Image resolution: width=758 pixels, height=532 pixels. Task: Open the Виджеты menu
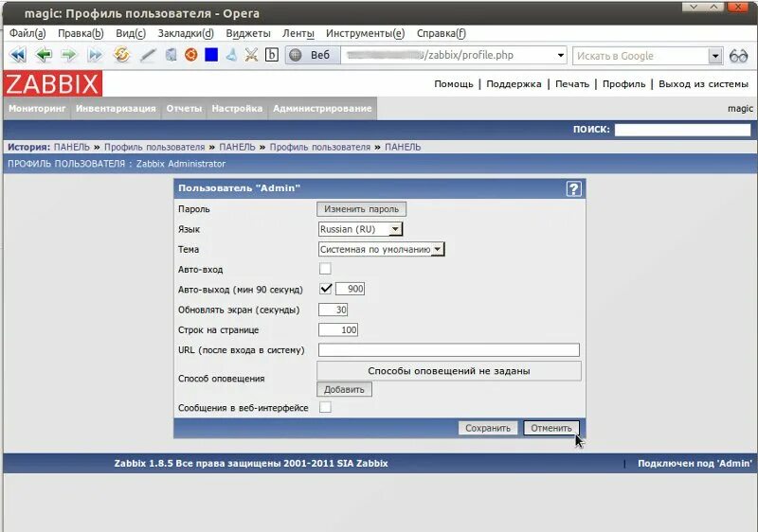tap(248, 33)
